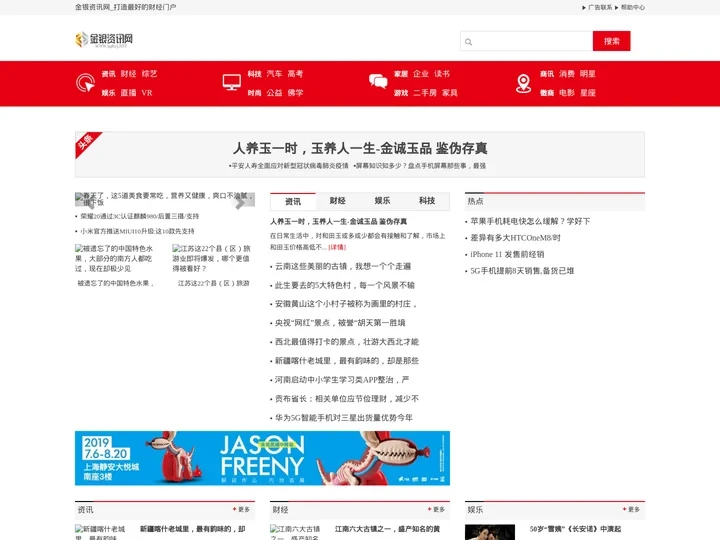Click the cursor-click icon in red navigation bar

[x=85, y=83]
